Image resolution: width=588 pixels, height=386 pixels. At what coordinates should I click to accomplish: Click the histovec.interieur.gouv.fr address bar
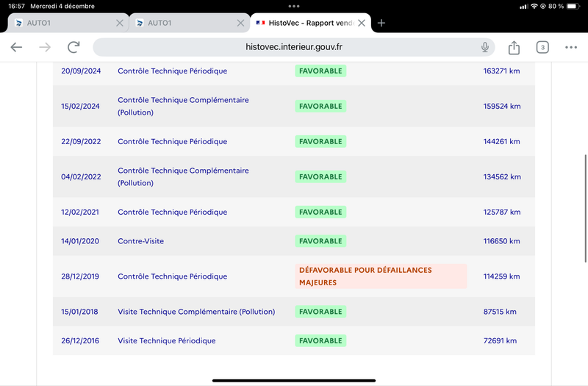tap(293, 47)
